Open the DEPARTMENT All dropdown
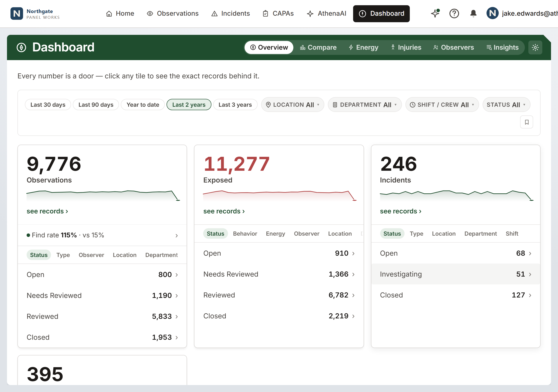 pyautogui.click(x=364, y=105)
